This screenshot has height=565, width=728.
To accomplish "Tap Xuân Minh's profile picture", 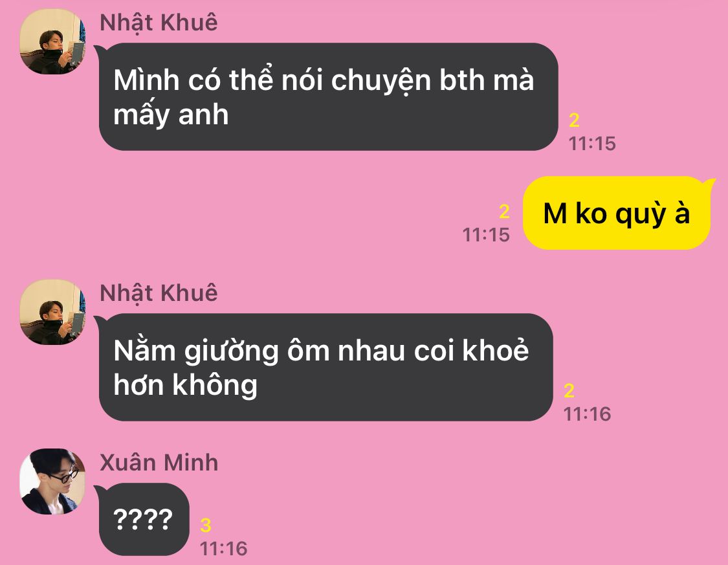I will point(52,482).
